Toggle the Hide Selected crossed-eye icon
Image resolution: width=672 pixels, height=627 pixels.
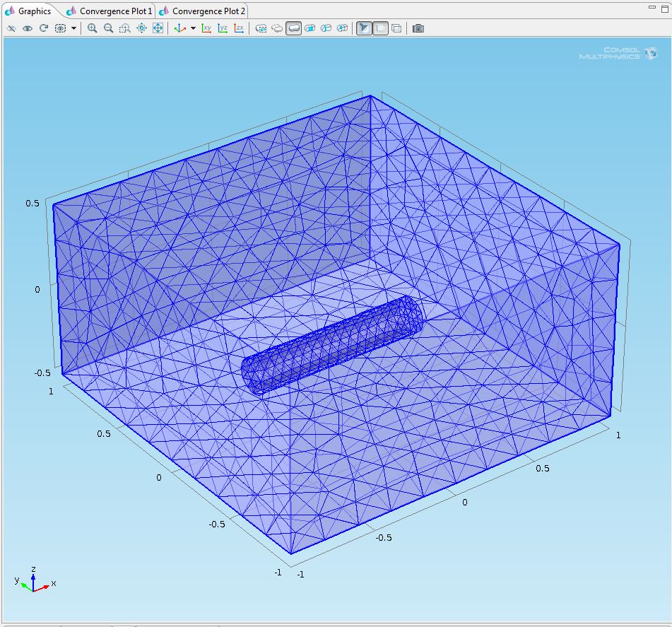(x=11, y=28)
